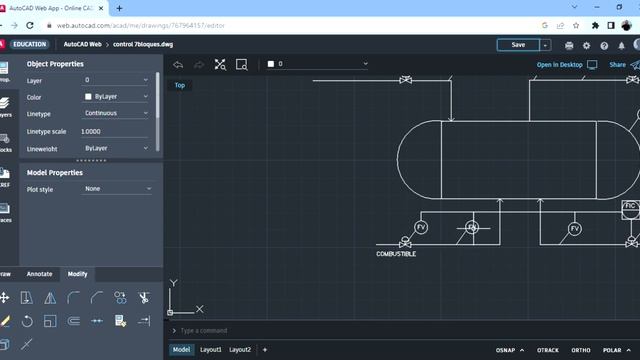Open the Linetype Continuous dropdown
The image size is (640, 360).
coord(116,113)
